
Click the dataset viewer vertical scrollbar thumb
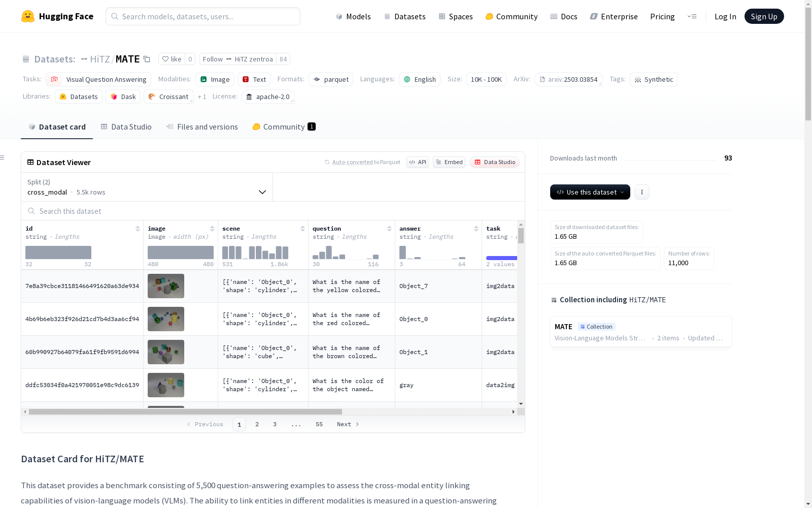(x=521, y=236)
